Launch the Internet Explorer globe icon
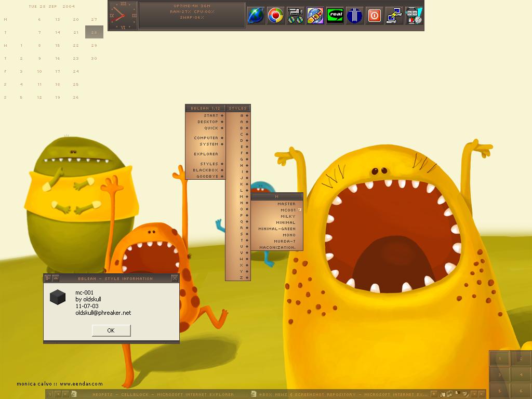Image resolution: width=532 pixels, height=399 pixels. (256, 16)
